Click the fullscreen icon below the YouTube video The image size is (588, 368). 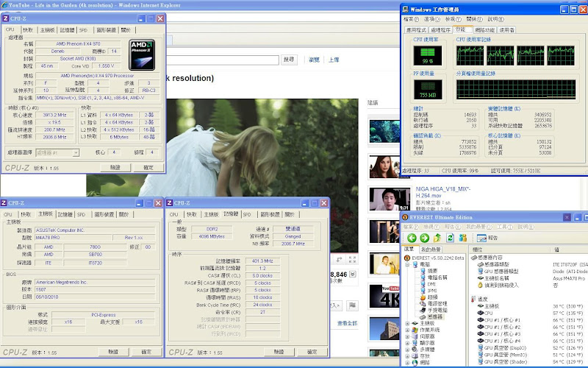[352, 259]
